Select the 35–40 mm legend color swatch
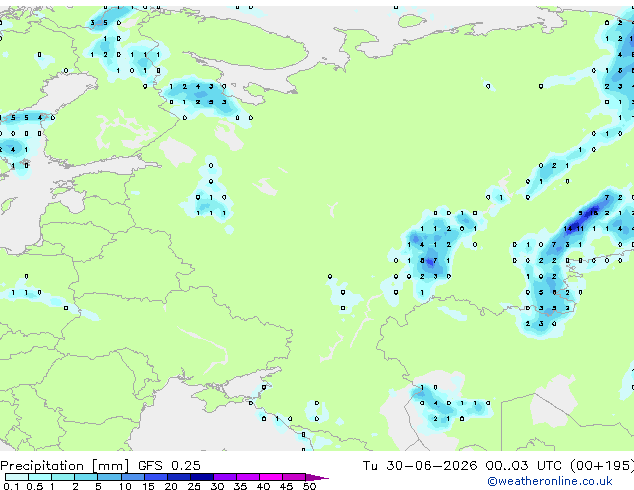 click(x=248, y=477)
